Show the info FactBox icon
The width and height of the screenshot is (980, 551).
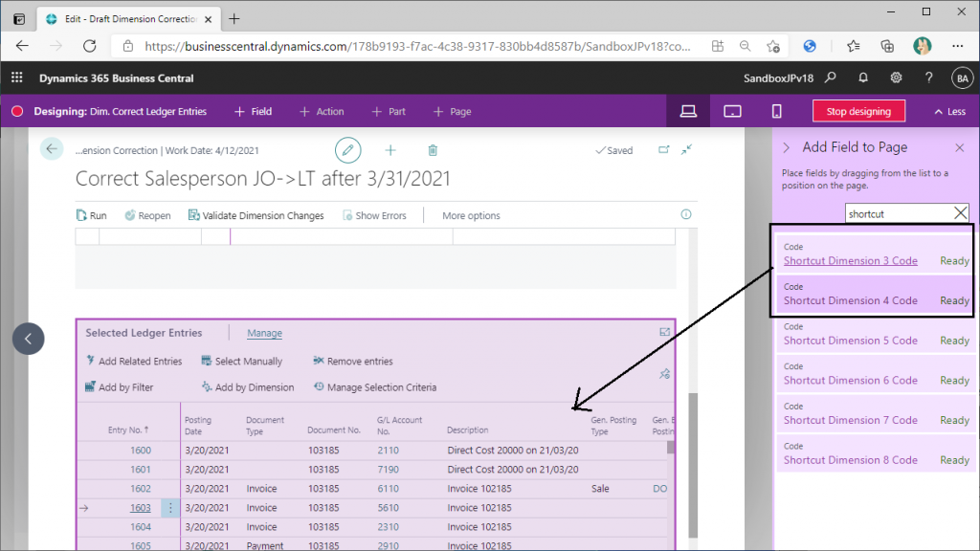pos(686,214)
